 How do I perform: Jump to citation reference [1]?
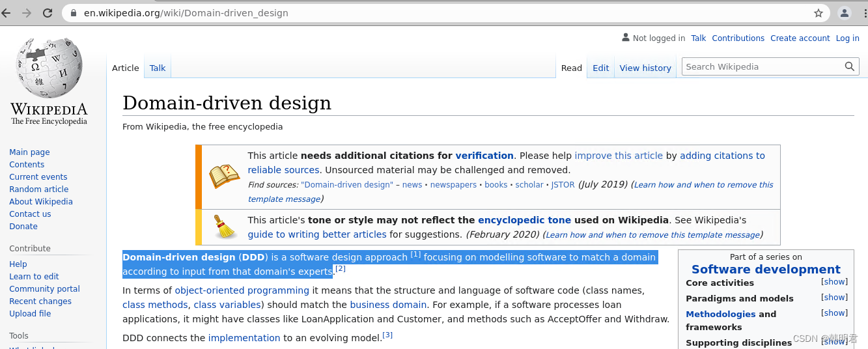point(415,255)
